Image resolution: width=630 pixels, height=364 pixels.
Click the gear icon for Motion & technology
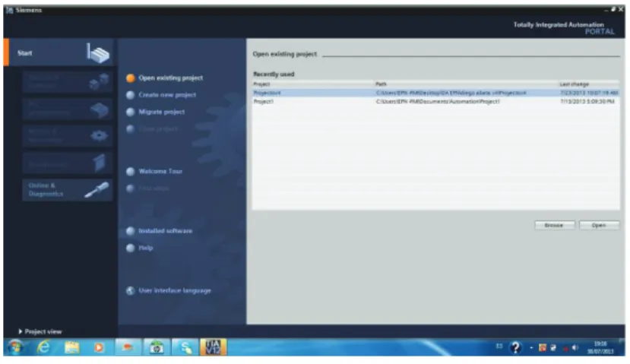(x=99, y=136)
